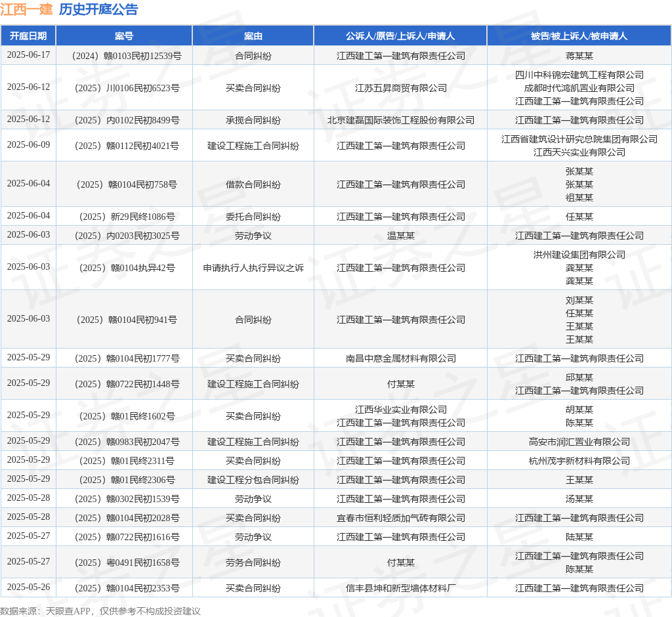Click the 数据来源 footer note

click(100, 611)
